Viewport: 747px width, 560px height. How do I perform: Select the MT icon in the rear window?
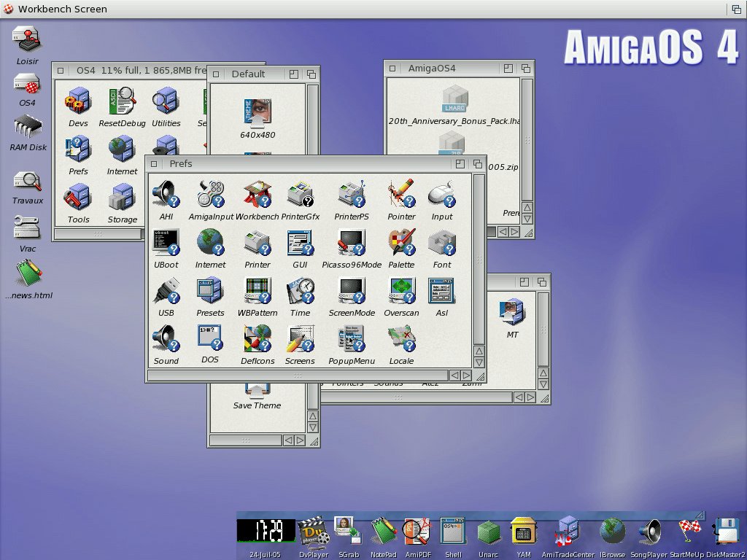(x=512, y=312)
